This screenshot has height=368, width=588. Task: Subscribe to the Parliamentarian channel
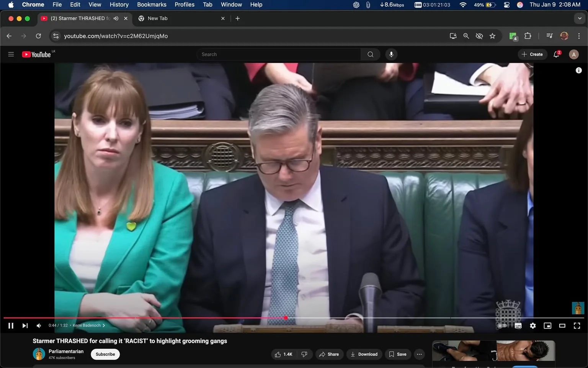pos(105,354)
